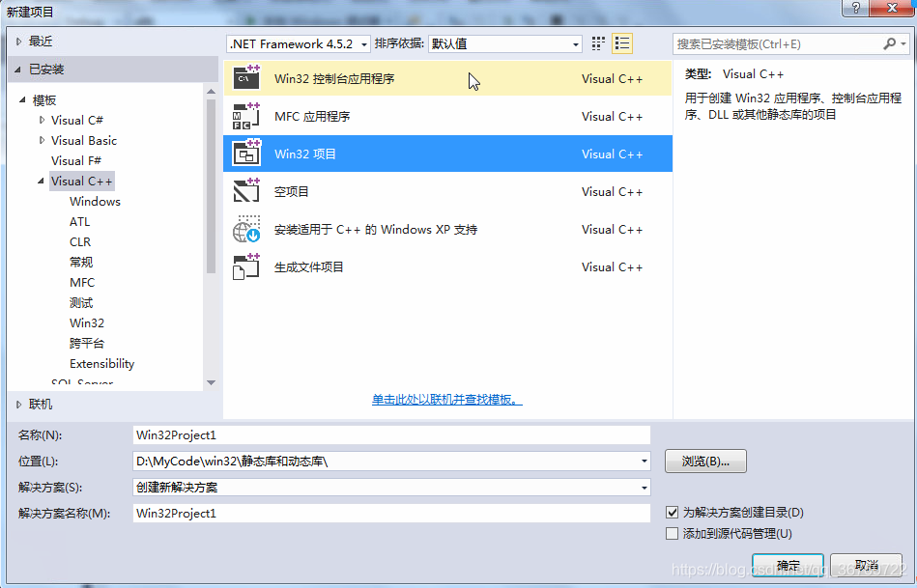
Task: Collapse the Visual C++ tree node
Action: (x=41, y=182)
